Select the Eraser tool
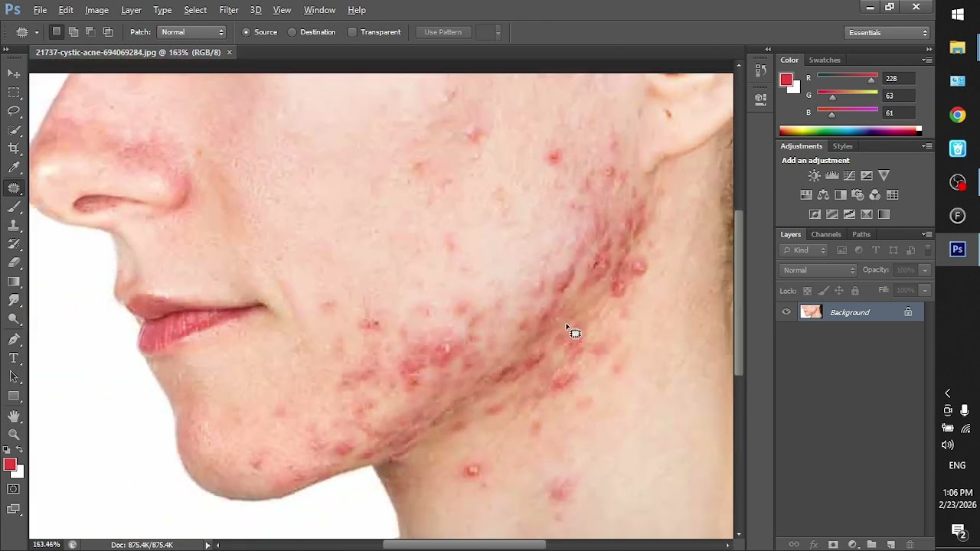The height and width of the screenshot is (551, 980). point(14,263)
